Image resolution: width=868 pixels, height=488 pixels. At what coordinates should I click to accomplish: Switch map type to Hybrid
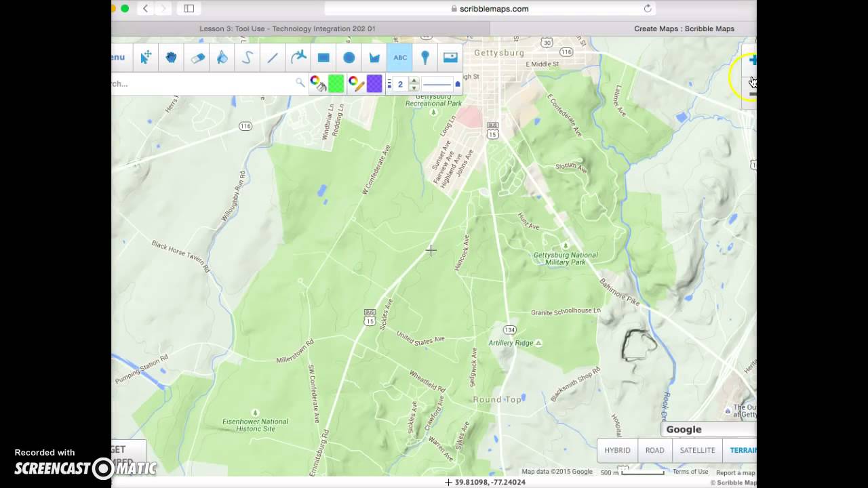[617, 450]
